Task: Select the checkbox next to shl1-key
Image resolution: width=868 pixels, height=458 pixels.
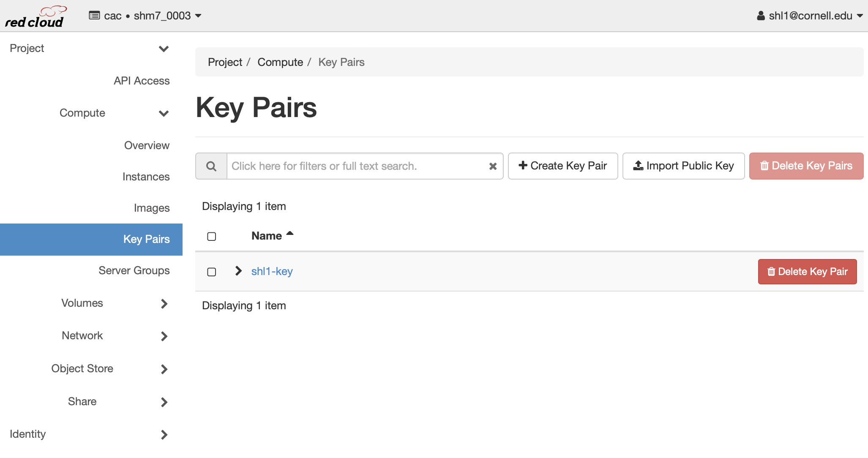Action: (x=211, y=271)
